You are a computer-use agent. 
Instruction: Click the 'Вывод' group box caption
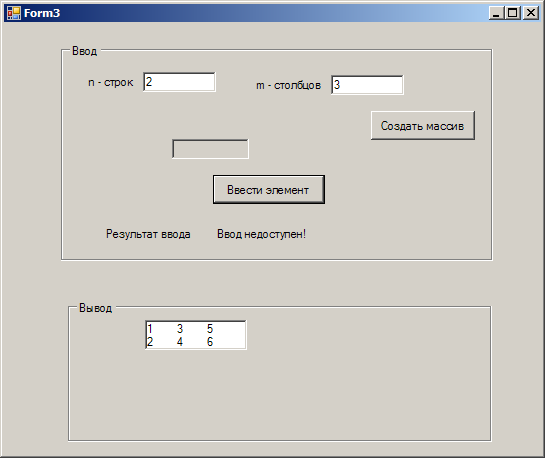click(x=96, y=308)
